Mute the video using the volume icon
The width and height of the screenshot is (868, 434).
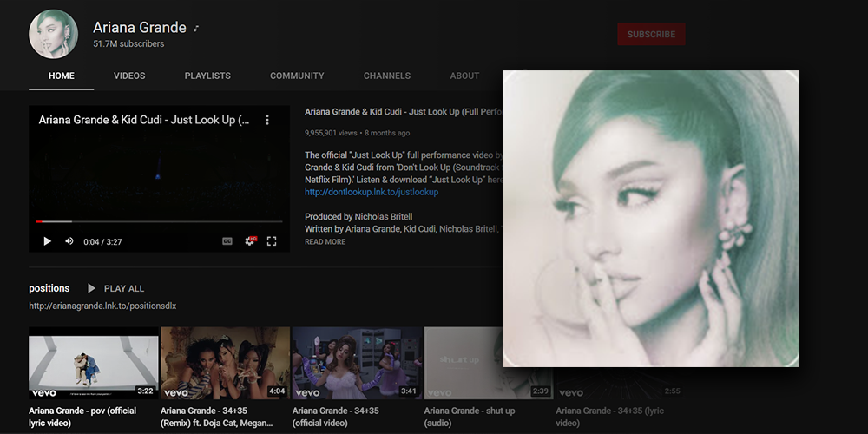pyautogui.click(x=69, y=241)
